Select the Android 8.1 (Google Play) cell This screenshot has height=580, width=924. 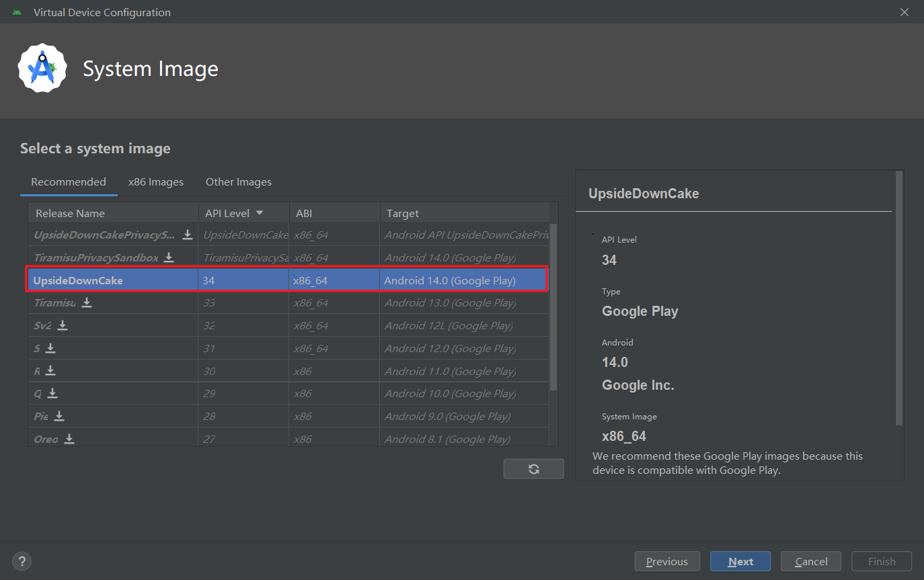[x=464, y=439]
